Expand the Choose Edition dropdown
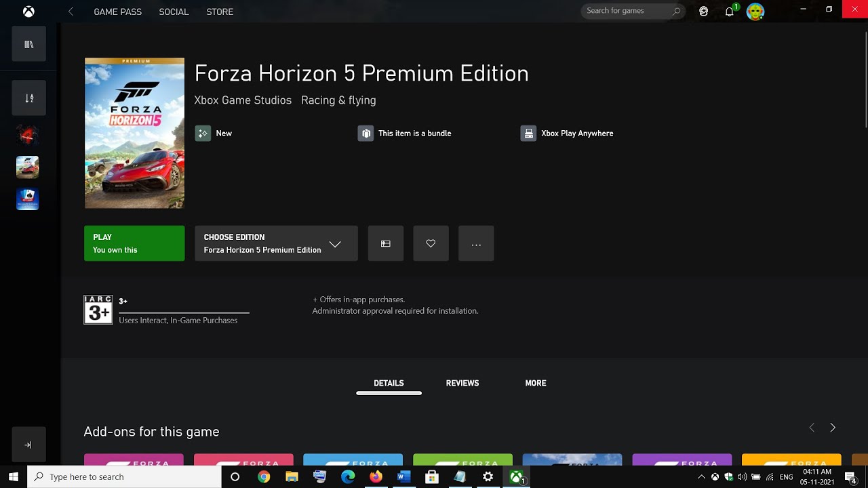 coord(276,243)
